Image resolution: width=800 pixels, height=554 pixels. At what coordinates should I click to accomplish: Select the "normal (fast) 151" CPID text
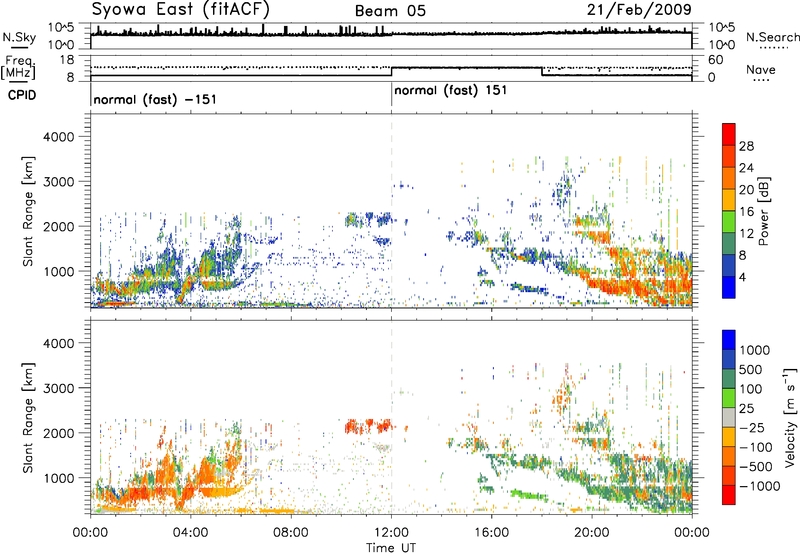coord(451,91)
